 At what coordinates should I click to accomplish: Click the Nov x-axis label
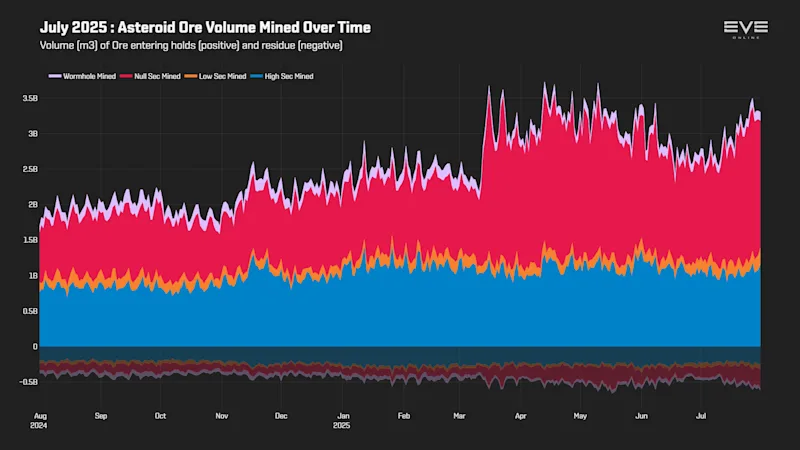point(221,416)
